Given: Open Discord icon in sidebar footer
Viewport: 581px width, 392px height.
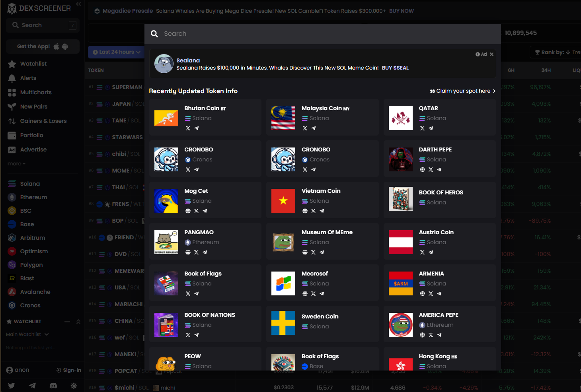Looking at the screenshot, I should coord(53,386).
